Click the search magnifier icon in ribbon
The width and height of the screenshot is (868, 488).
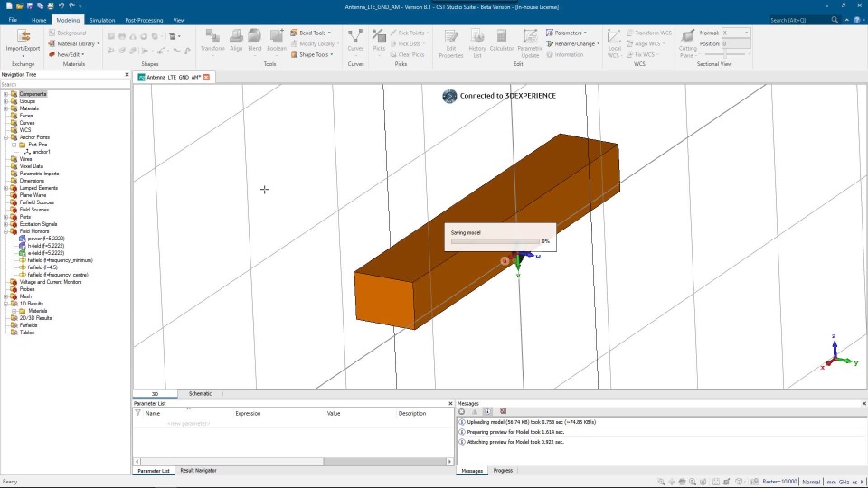(x=835, y=20)
